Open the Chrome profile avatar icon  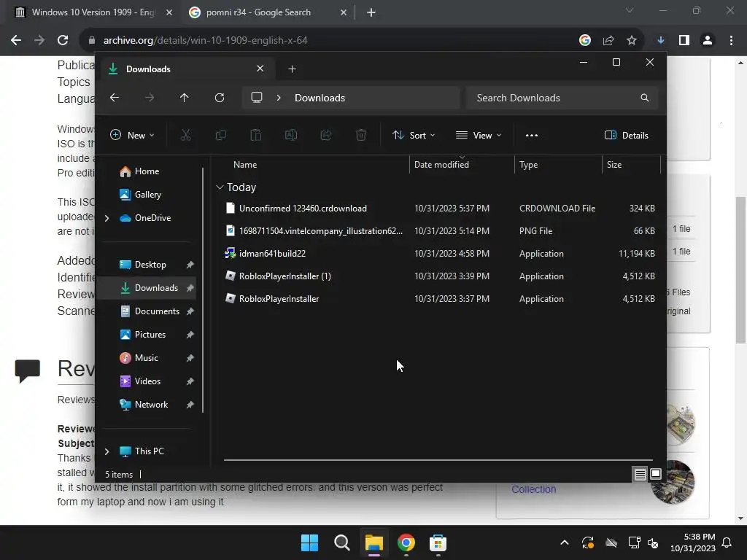708,41
